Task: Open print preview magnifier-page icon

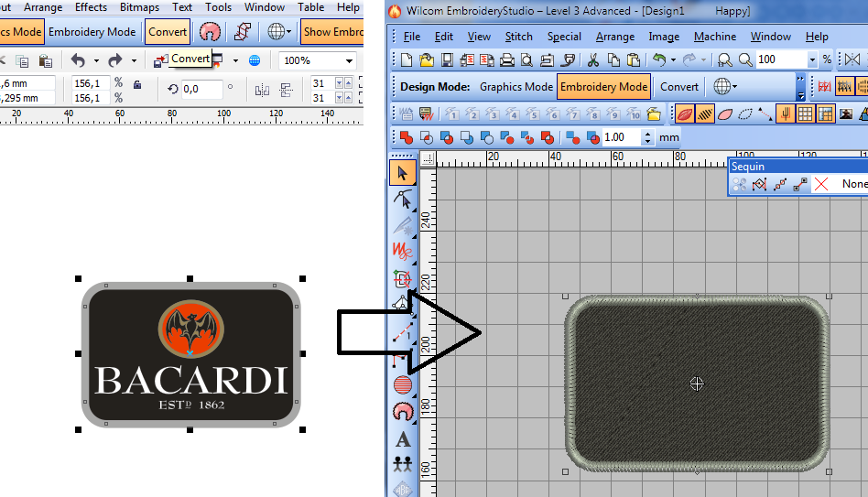Action: coord(526,59)
